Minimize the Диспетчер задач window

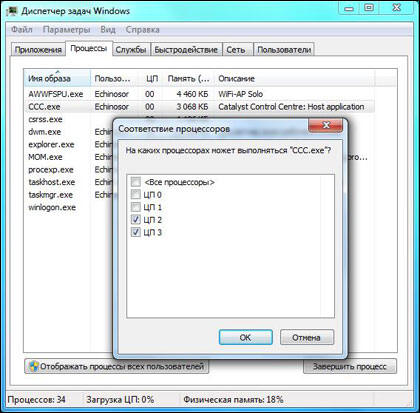coord(349,8)
